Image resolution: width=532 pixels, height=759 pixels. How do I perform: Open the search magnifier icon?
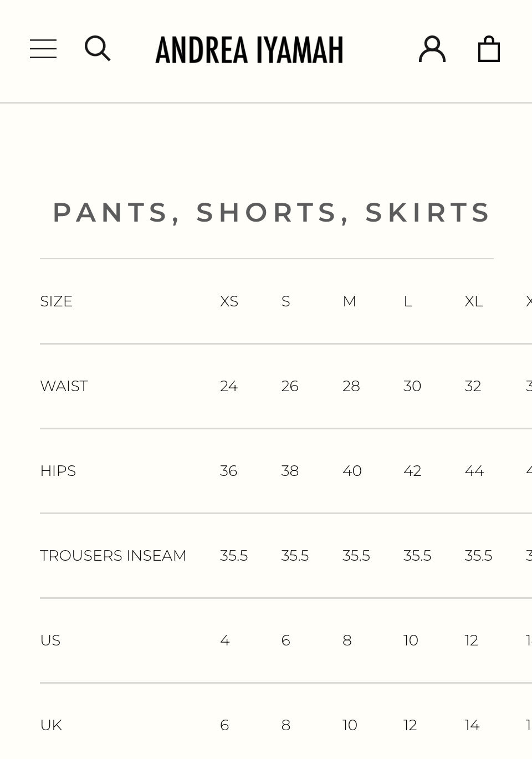tap(98, 49)
